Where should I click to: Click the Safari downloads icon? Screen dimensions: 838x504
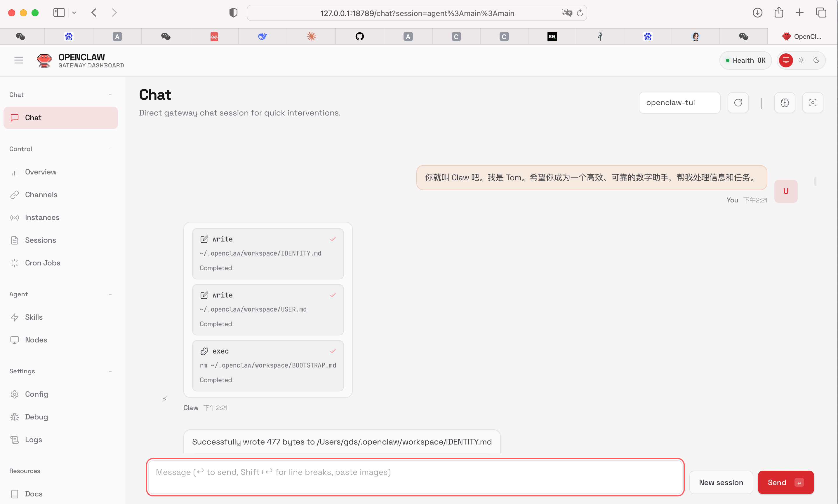click(x=757, y=13)
